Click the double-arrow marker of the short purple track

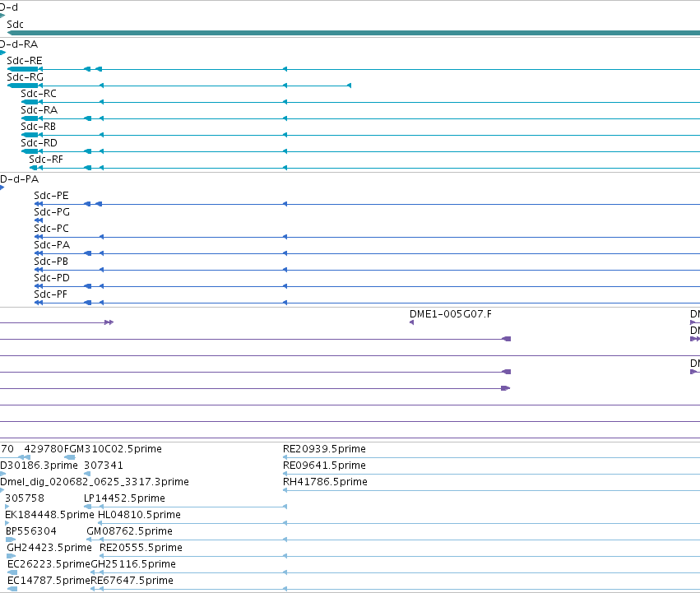[109, 322]
